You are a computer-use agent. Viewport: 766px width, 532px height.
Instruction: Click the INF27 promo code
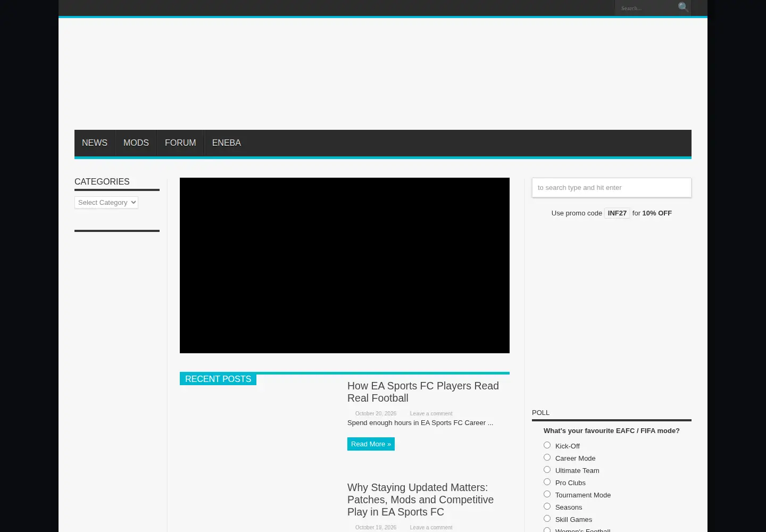click(x=617, y=213)
